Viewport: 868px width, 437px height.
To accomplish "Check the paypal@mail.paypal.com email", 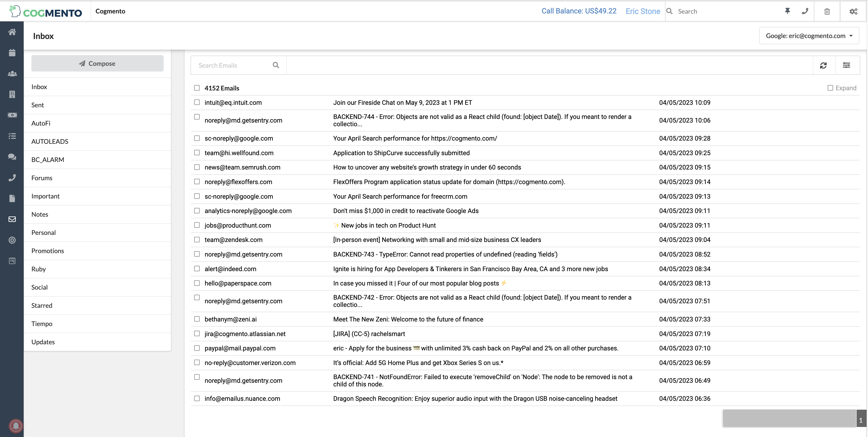I will [197, 348].
